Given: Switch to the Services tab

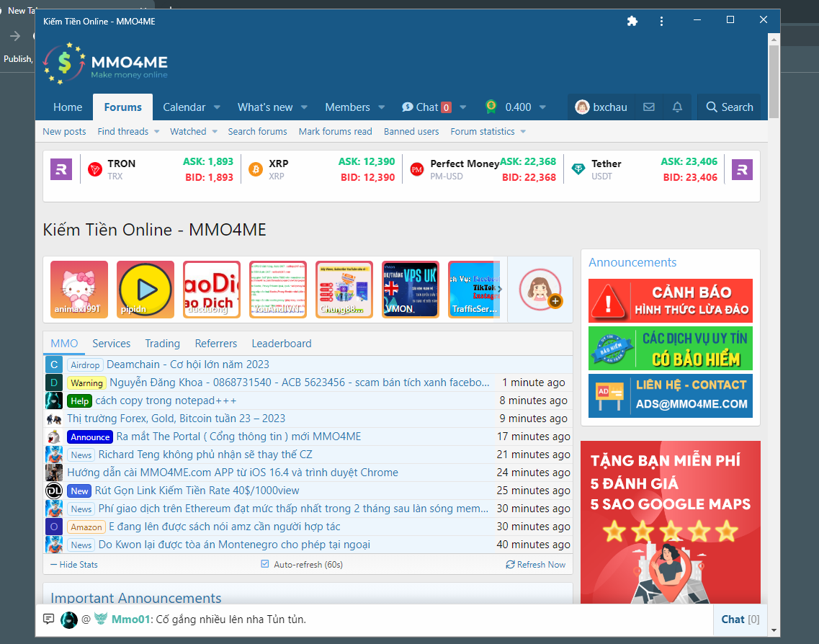Looking at the screenshot, I should point(111,343).
